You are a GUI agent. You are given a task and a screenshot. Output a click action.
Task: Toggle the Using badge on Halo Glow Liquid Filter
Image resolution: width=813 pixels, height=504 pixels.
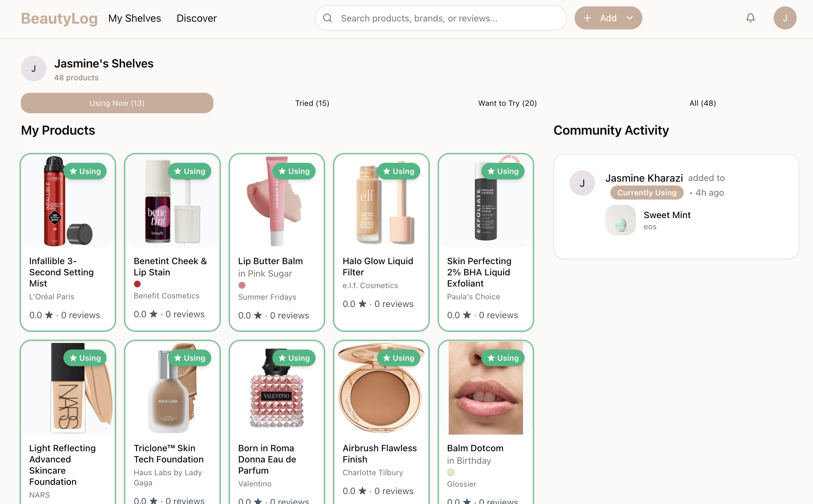coord(399,171)
